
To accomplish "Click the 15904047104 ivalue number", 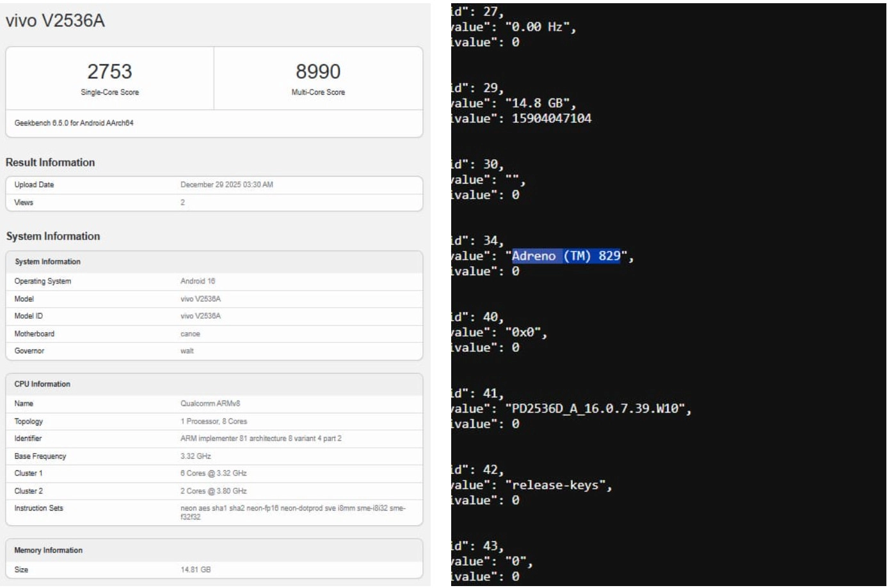I will tap(551, 118).
